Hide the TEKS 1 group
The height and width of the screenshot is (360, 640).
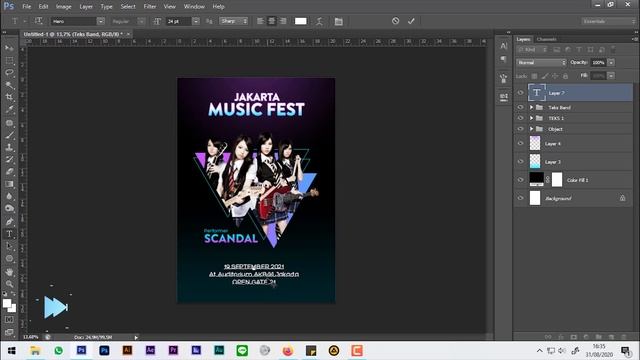(520, 118)
